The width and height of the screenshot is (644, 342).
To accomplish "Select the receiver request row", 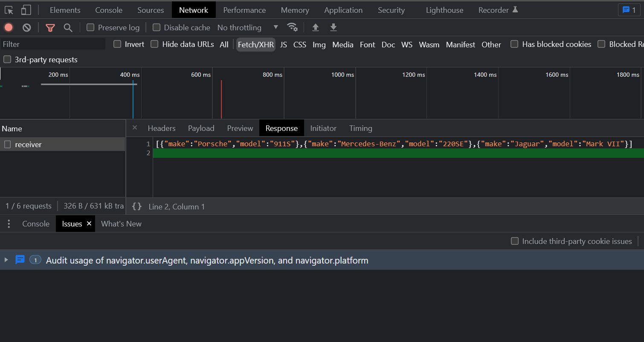I will pos(28,145).
